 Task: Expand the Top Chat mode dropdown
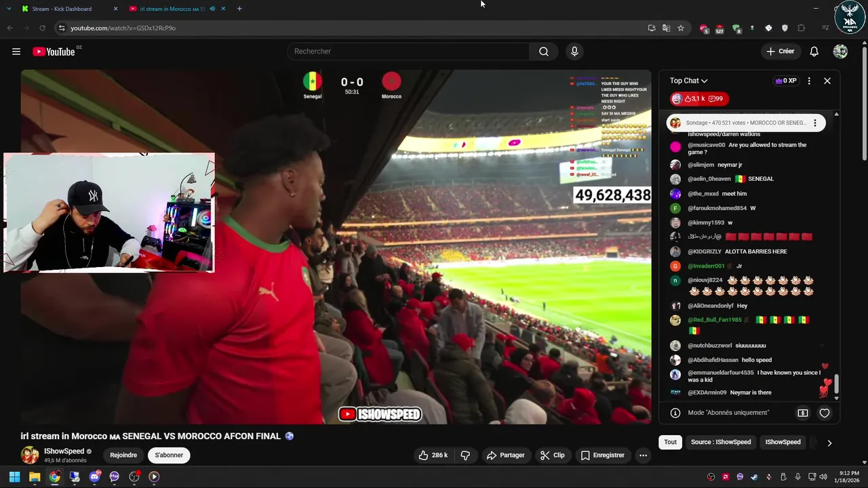point(688,81)
